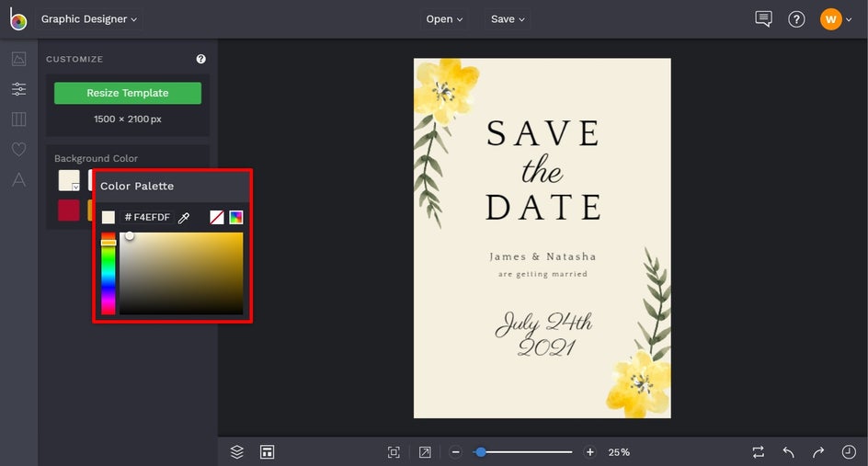
Task: Toggle fit-to-screen view
Action: (394, 452)
